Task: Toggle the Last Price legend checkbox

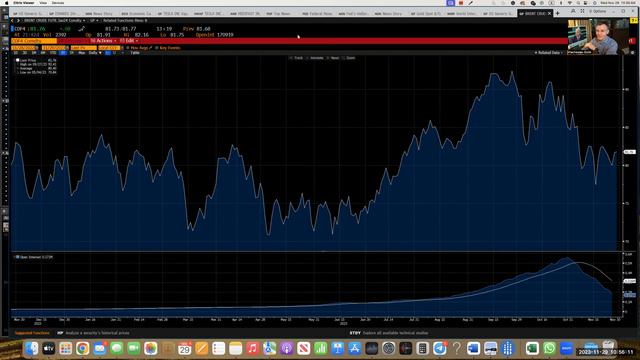Action: point(18,60)
